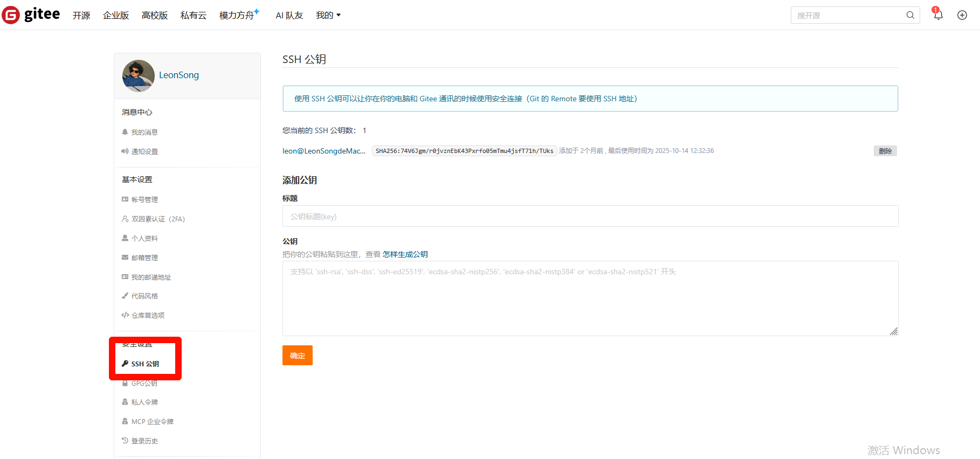980x459 pixels.
Task: Click the textarea resize handle
Action: pos(894,331)
